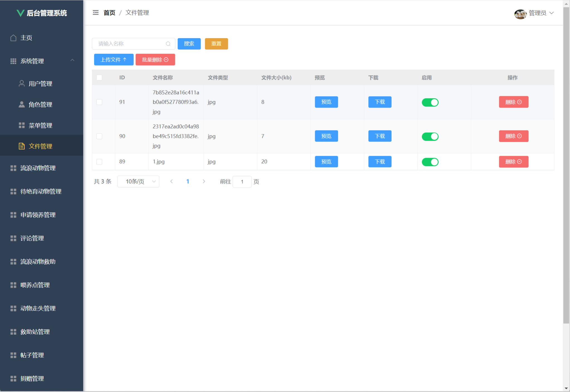
Task: Click the admin avatar picture
Action: pos(520,13)
